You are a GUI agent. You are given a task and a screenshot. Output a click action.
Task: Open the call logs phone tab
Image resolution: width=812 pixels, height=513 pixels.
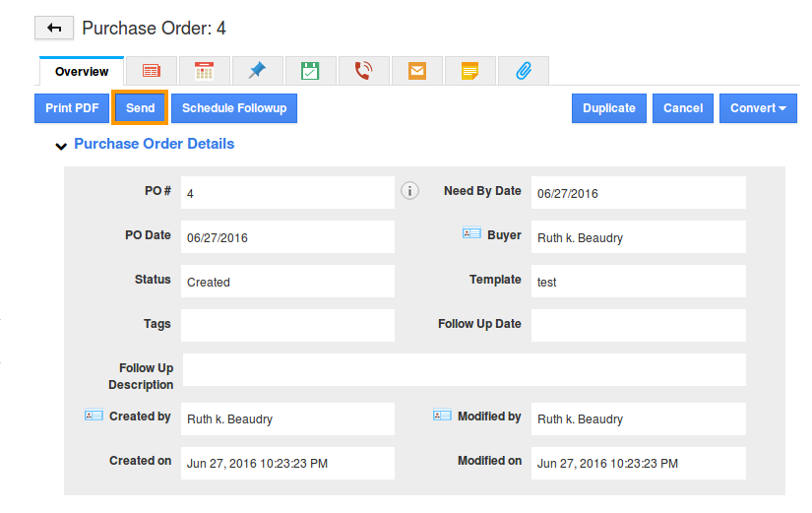coord(363,71)
